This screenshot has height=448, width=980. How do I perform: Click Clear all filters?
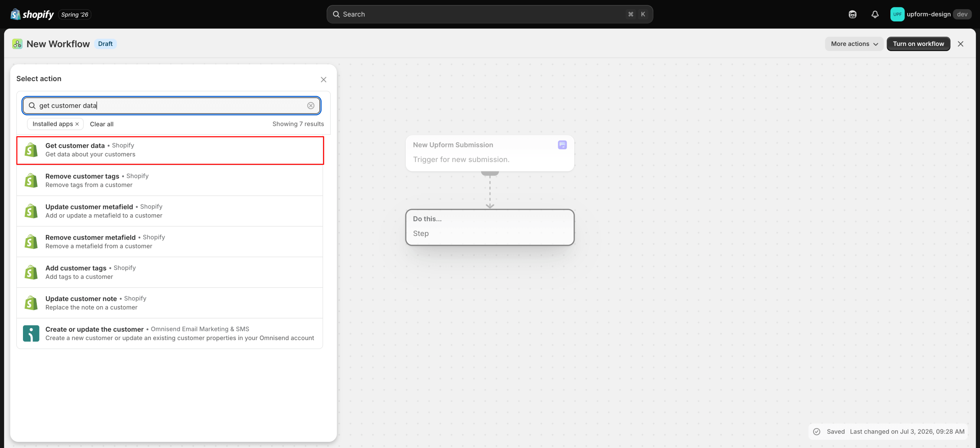coord(101,124)
